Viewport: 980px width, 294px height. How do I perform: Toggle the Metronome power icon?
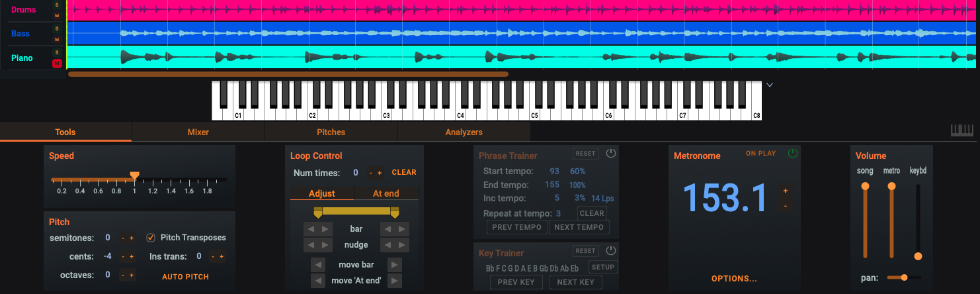(793, 154)
